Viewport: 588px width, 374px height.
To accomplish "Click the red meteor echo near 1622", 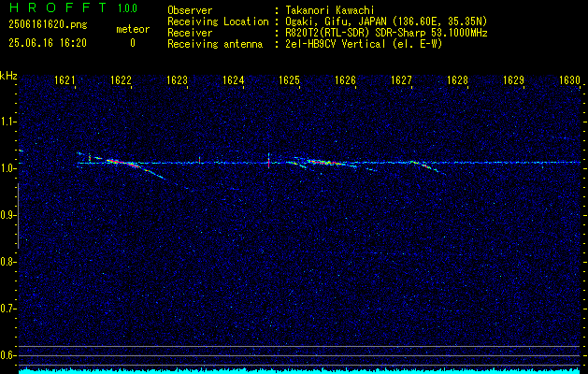I will click(x=122, y=163).
